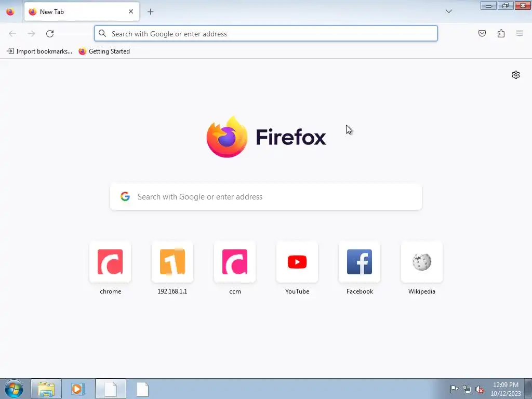Focus the Google search box on page

(x=266, y=197)
